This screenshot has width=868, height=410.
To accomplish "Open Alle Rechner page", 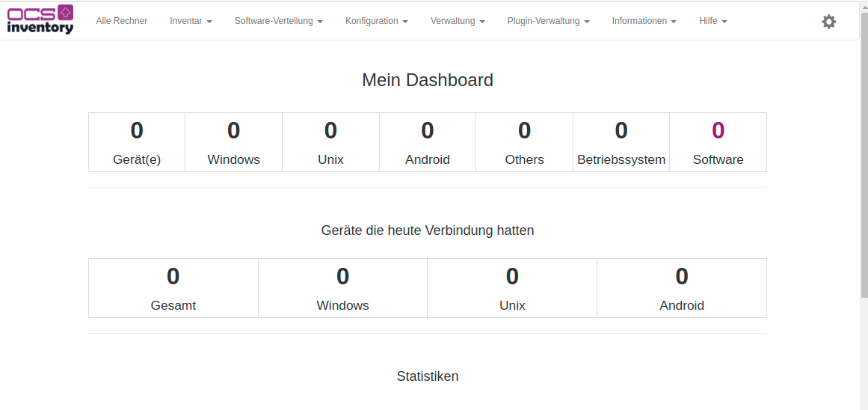I will 122,21.
